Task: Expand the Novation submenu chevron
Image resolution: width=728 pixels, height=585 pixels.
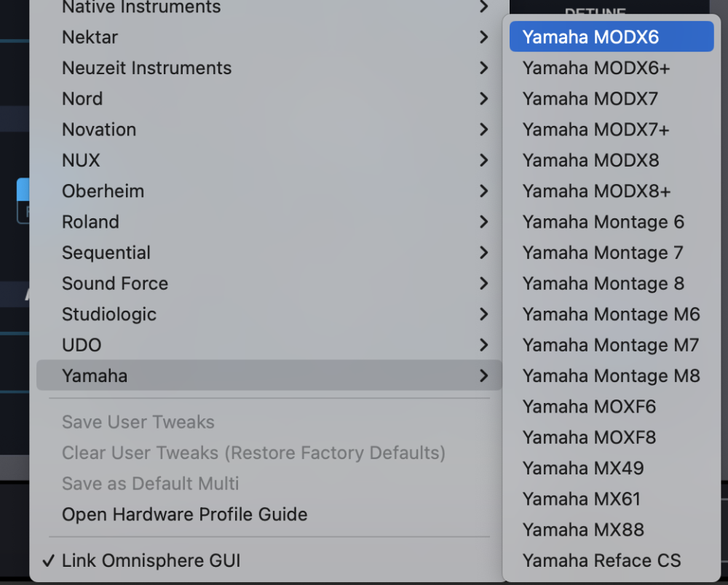Action: point(483,130)
